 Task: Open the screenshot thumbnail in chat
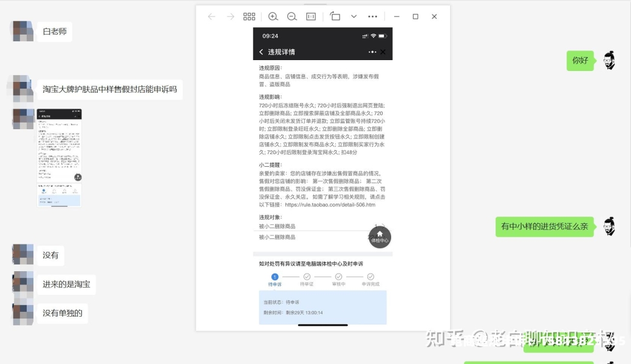59,158
